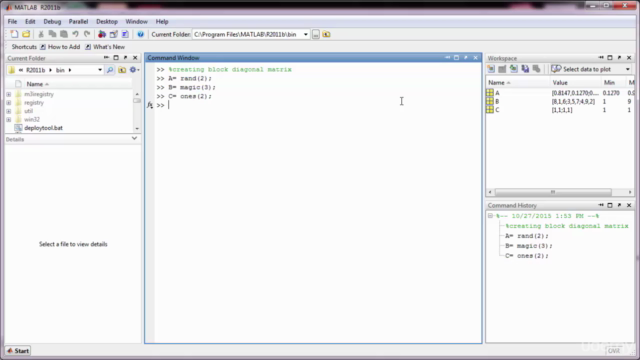Open selected variable in Workspace toolbar
This screenshot has width=640, height=360.
coord(502,69)
